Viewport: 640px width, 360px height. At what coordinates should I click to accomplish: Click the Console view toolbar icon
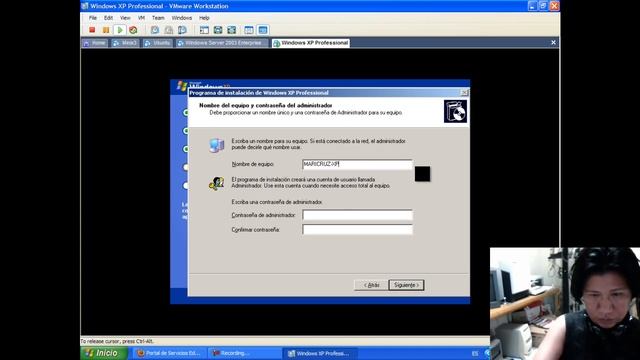click(x=262, y=30)
